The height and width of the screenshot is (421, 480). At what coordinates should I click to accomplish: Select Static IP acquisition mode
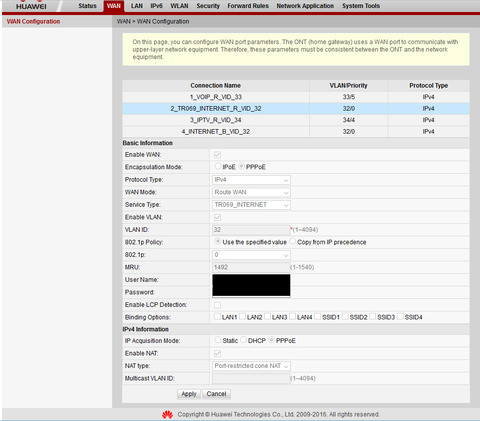click(218, 340)
